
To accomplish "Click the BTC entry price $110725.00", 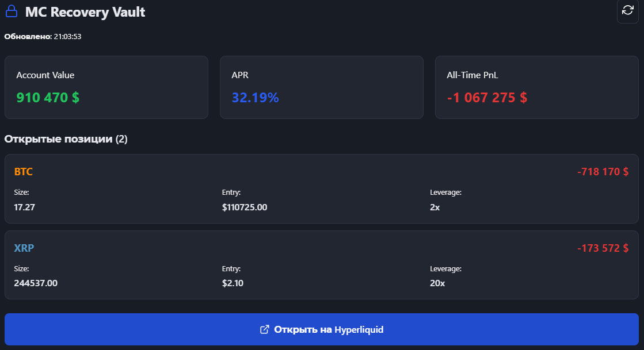I will [x=245, y=207].
